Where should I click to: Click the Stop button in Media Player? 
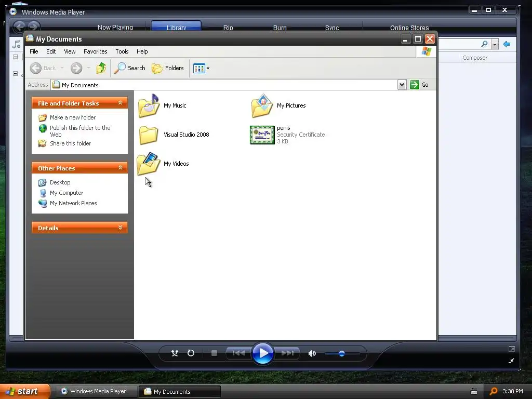tap(214, 353)
